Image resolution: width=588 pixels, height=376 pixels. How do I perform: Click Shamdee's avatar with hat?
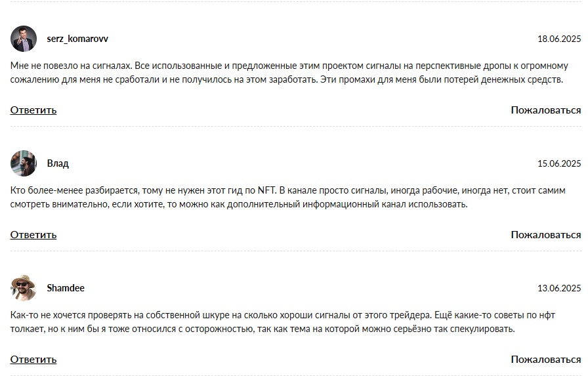tap(24, 288)
